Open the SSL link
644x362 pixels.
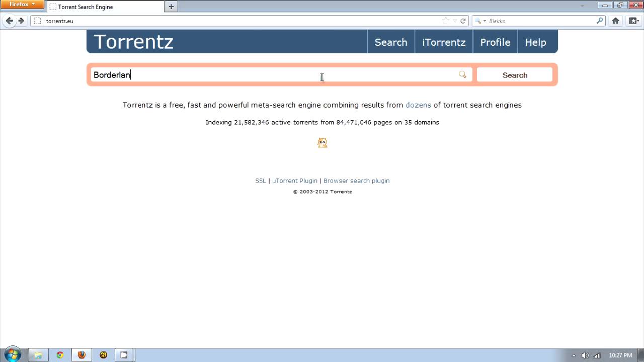[261, 180]
